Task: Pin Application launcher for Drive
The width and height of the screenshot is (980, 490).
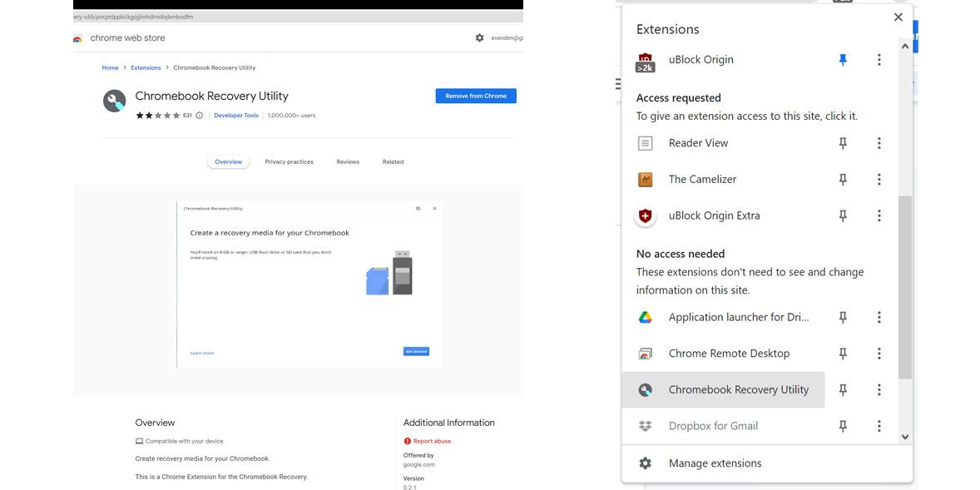Action: (x=843, y=318)
